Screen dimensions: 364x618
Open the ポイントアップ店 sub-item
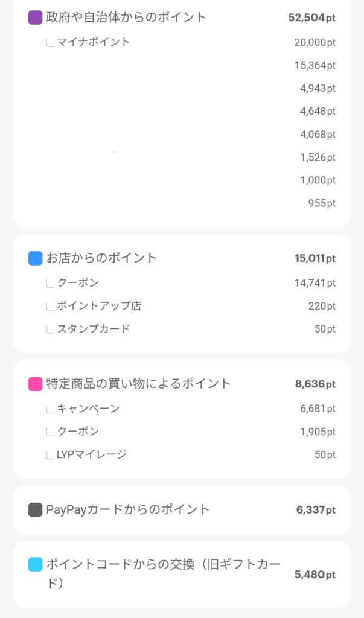pos(99,306)
